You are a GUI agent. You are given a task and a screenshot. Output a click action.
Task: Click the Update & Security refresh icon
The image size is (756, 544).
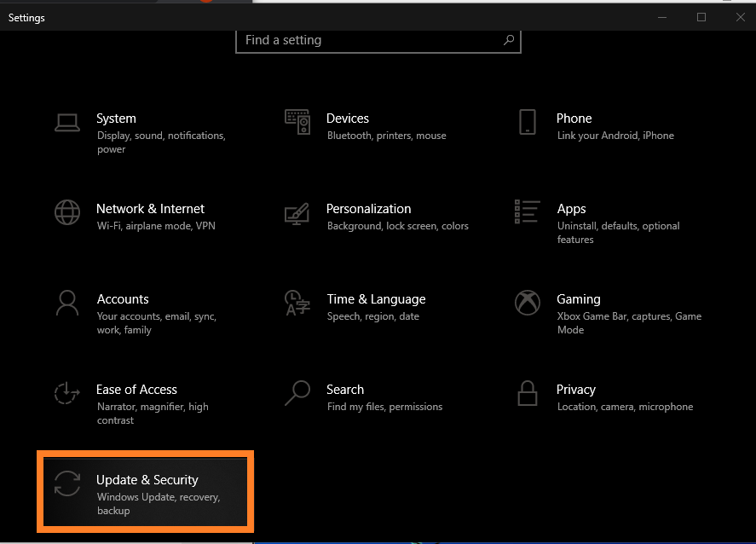tap(67, 483)
